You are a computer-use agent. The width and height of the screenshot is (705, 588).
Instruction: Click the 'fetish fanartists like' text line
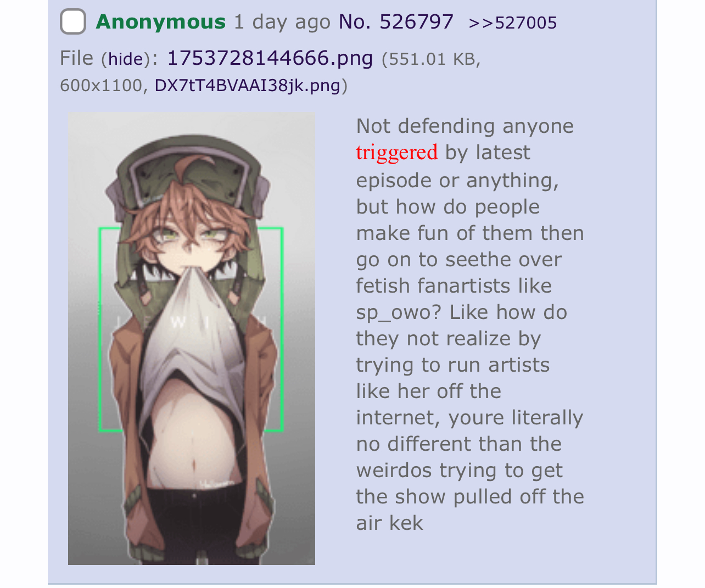point(454,286)
